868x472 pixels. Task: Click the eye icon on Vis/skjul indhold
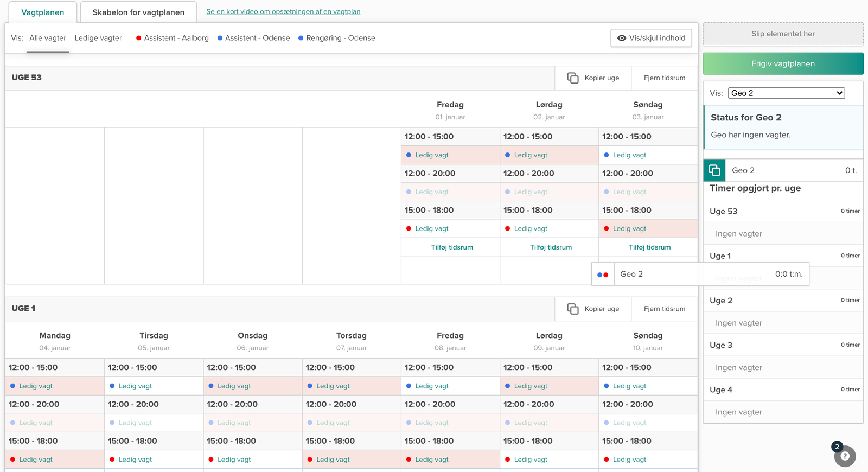coord(622,38)
